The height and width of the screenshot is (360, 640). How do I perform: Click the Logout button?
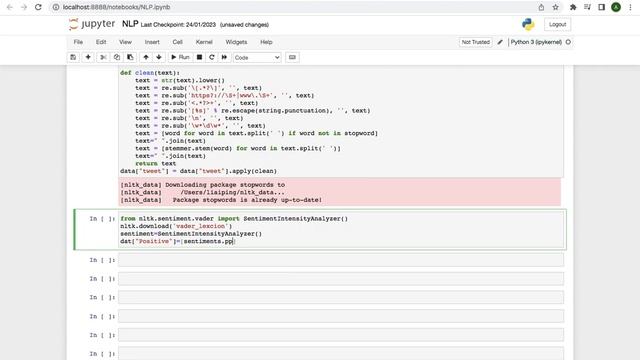[557, 24]
